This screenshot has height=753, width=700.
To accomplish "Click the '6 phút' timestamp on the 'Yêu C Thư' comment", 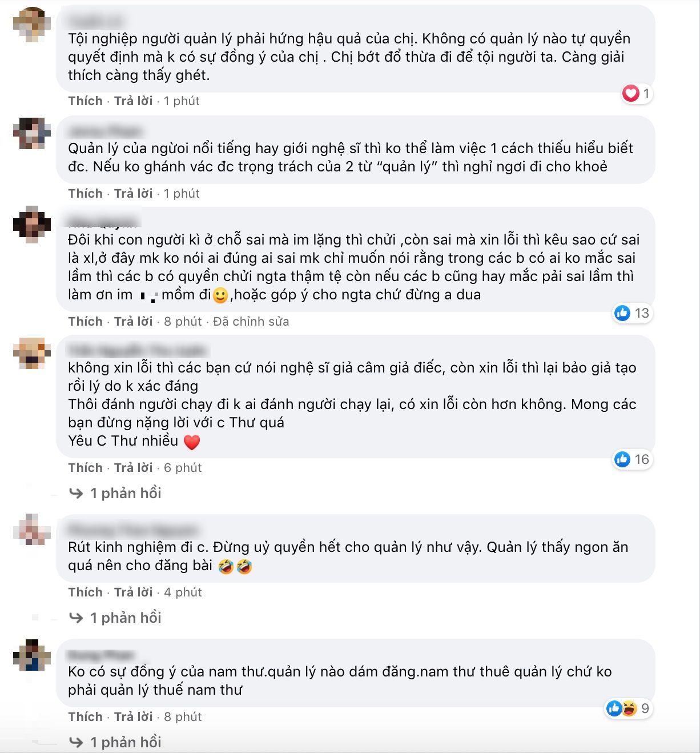I will click(x=183, y=468).
